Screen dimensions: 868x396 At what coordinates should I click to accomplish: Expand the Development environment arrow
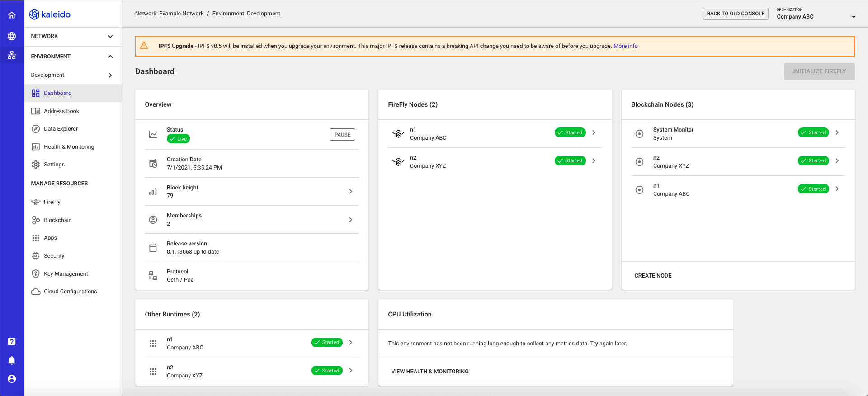click(x=110, y=75)
